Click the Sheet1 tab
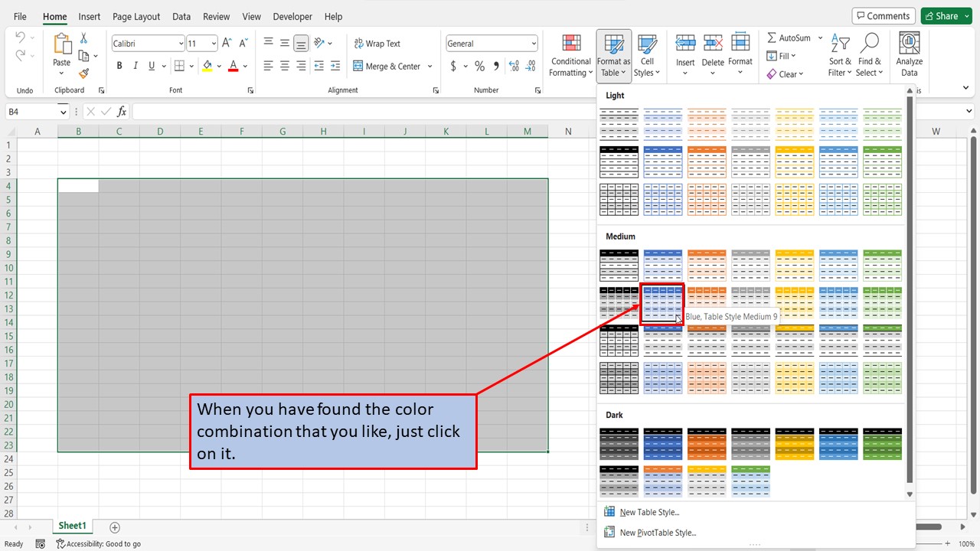 tap(72, 526)
